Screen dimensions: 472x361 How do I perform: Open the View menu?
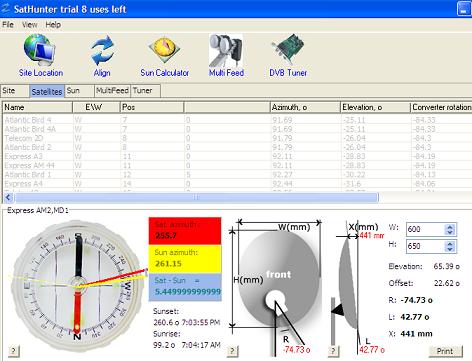[30, 25]
